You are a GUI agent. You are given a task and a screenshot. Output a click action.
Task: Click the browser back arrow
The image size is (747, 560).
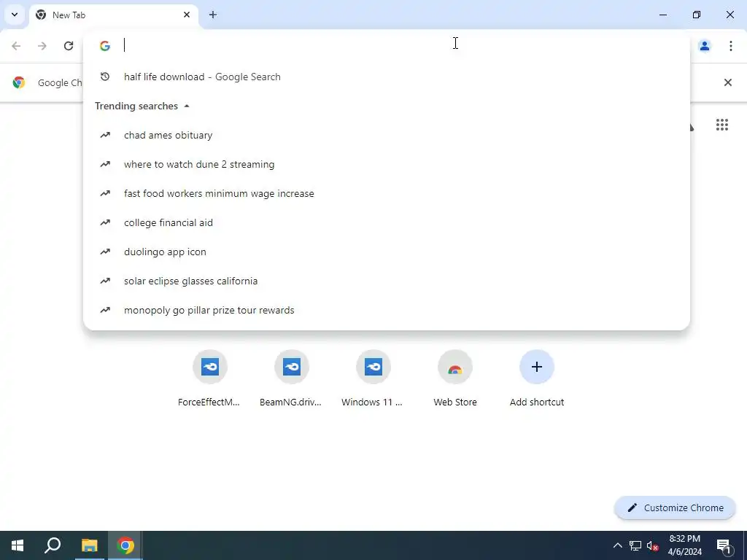16,46
